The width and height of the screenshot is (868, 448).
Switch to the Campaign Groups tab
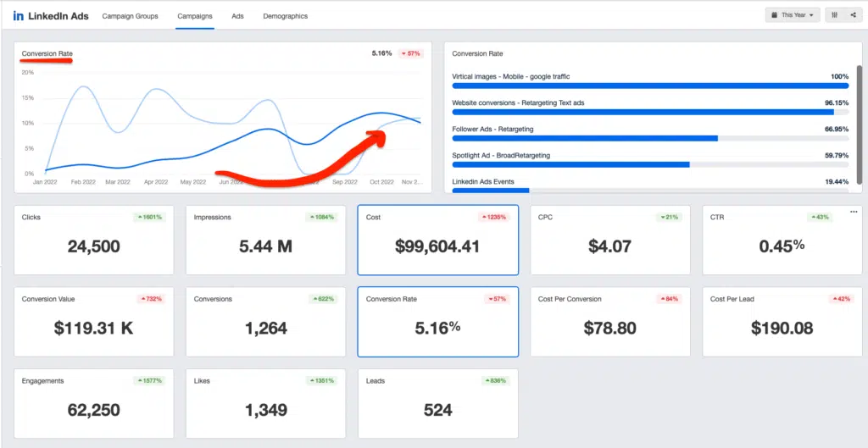(130, 16)
